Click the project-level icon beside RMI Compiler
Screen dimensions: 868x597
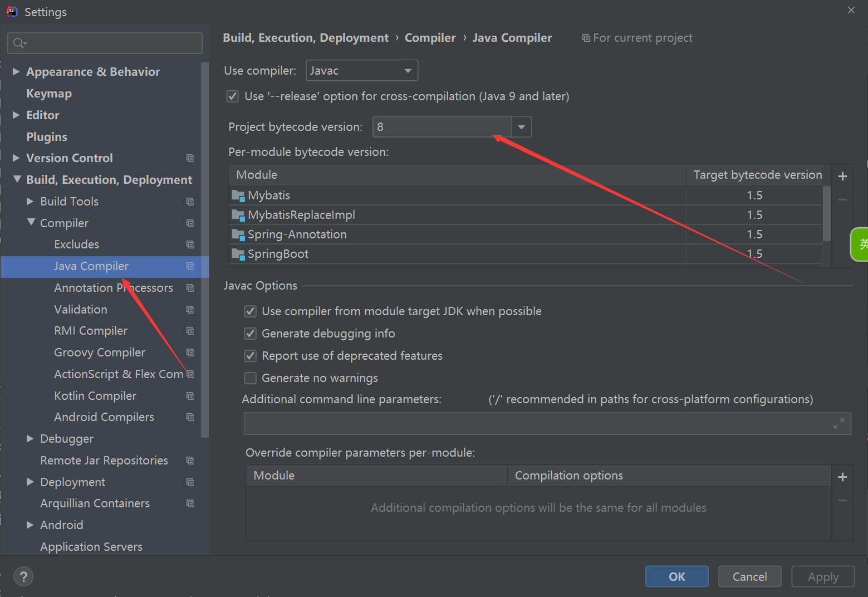coord(190,331)
